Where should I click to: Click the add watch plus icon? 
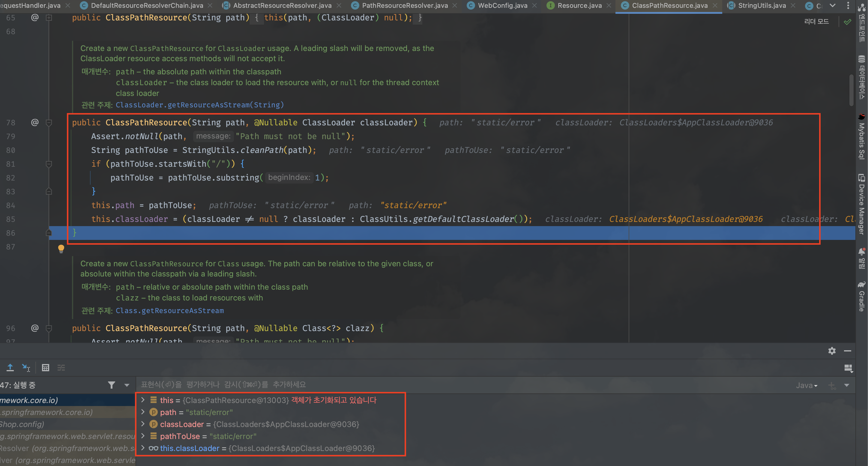point(832,385)
